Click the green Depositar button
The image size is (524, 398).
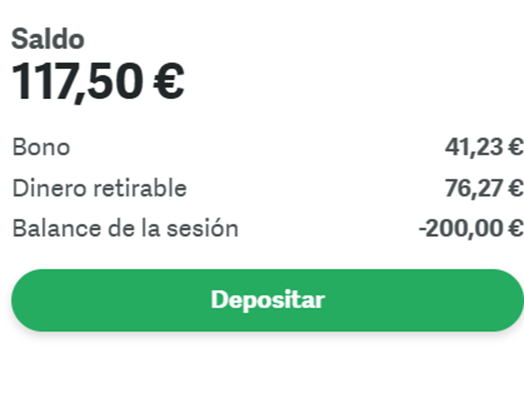[x=267, y=300]
